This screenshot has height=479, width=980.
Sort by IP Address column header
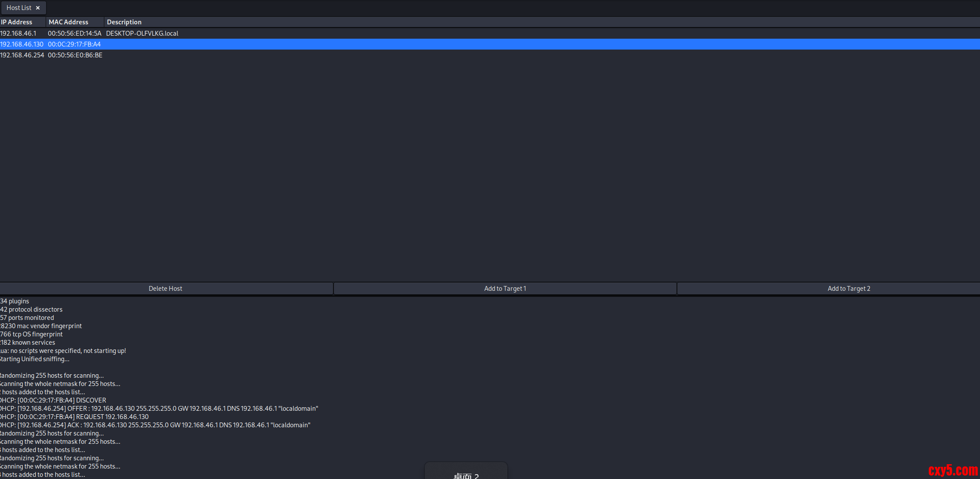17,22
